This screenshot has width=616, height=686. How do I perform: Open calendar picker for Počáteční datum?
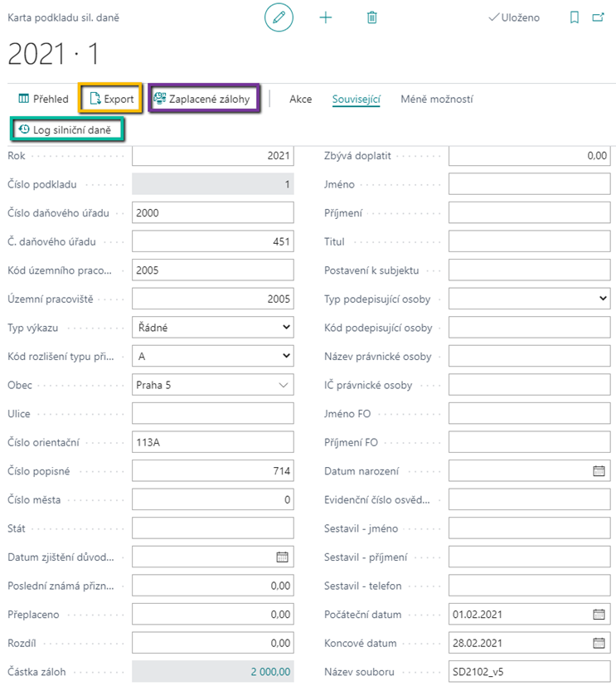coord(599,615)
